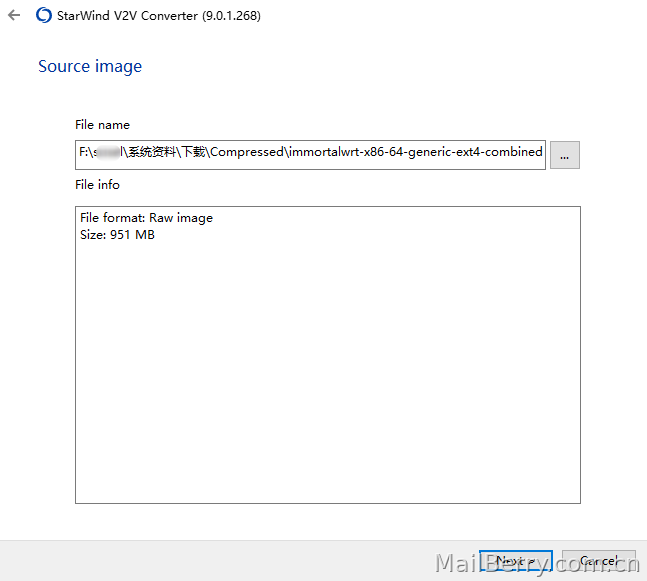Click the StarWind logo icon in title

[44, 16]
